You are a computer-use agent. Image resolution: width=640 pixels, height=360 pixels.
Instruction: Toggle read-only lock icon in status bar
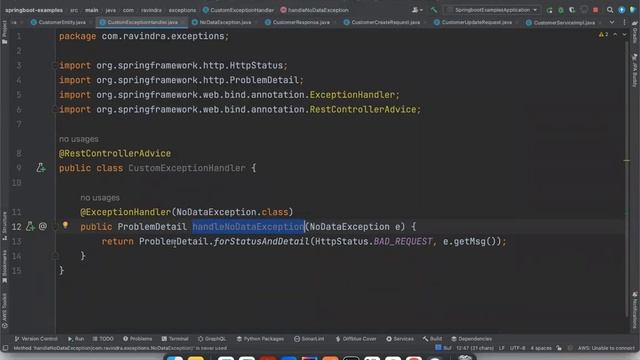tap(559, 348)
